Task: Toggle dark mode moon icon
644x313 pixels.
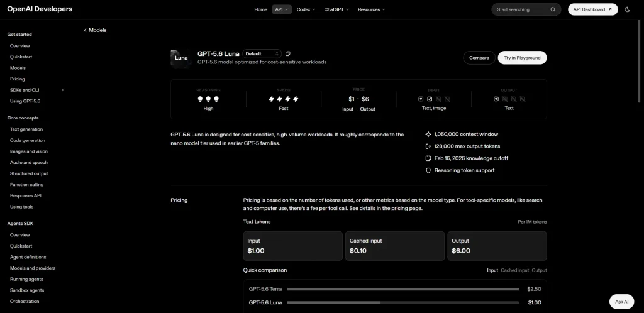Action: point(627,9)
